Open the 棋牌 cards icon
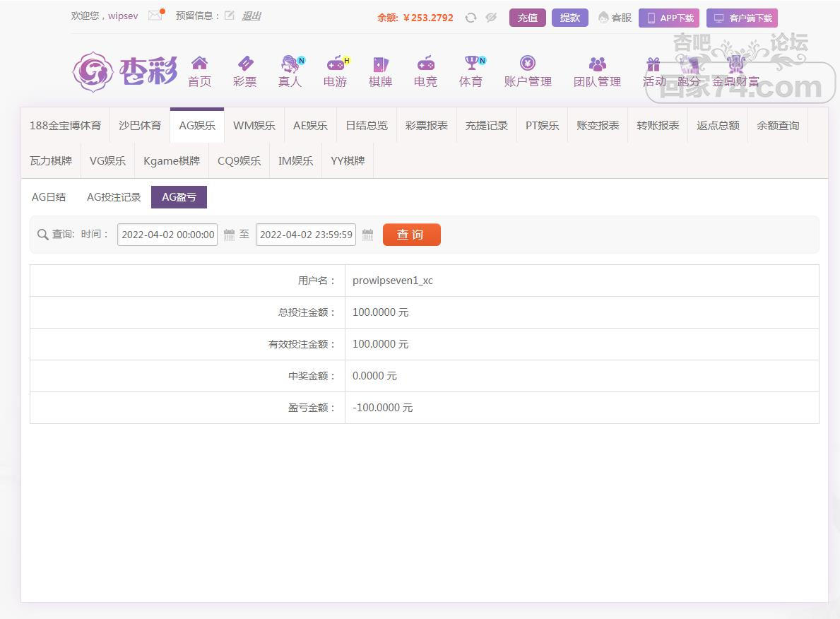 pyautogui.click(x=380, y=64)
